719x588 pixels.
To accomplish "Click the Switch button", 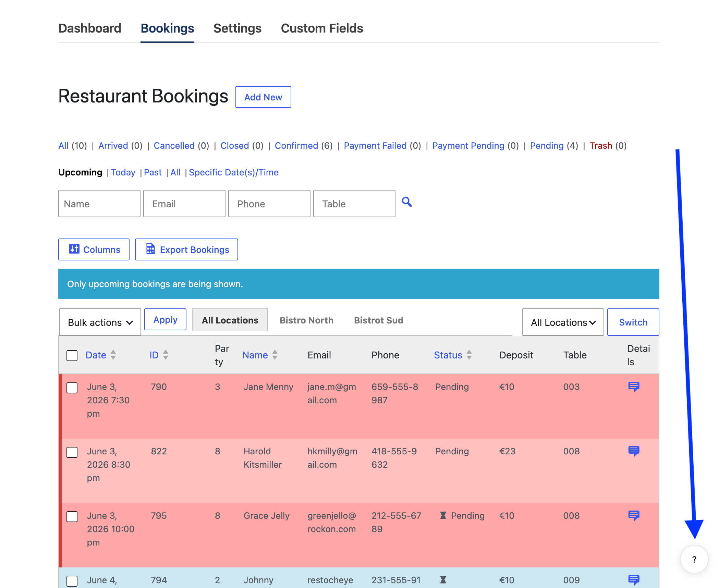I will 633,322.
